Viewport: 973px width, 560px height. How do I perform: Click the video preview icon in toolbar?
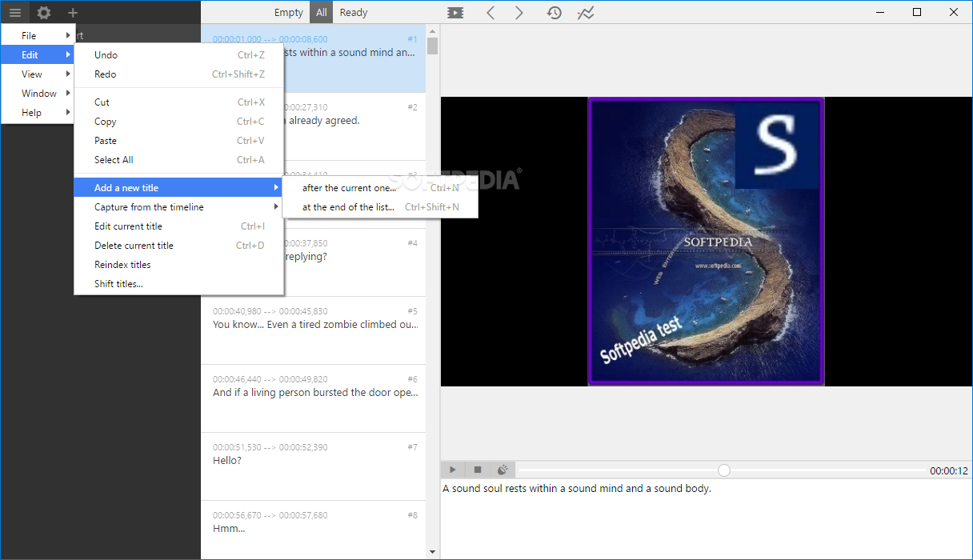tap(455, 13)
